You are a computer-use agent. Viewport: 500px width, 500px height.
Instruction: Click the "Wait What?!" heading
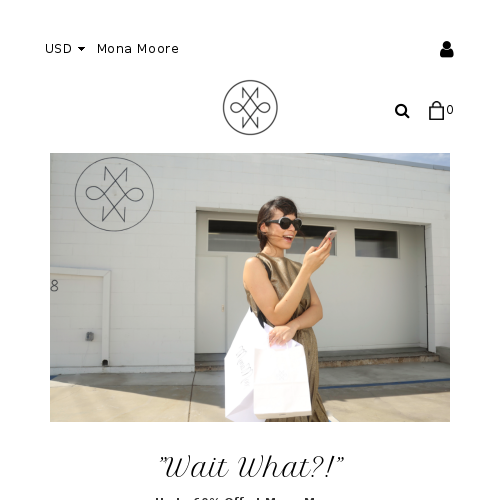pos(251,467)
